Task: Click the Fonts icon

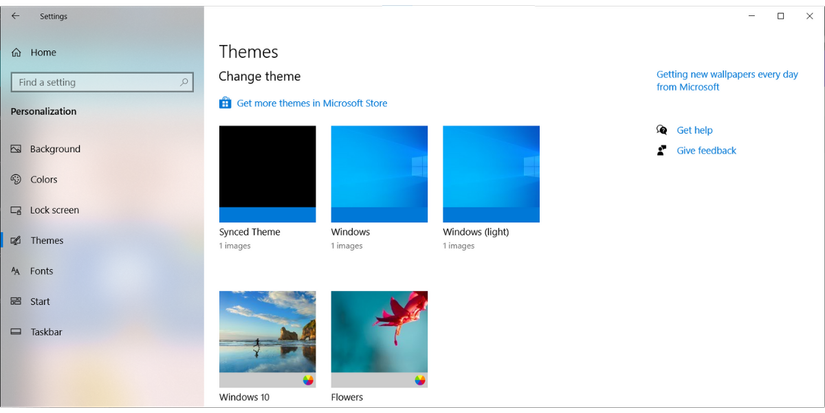Action: (x=16, y=271)
